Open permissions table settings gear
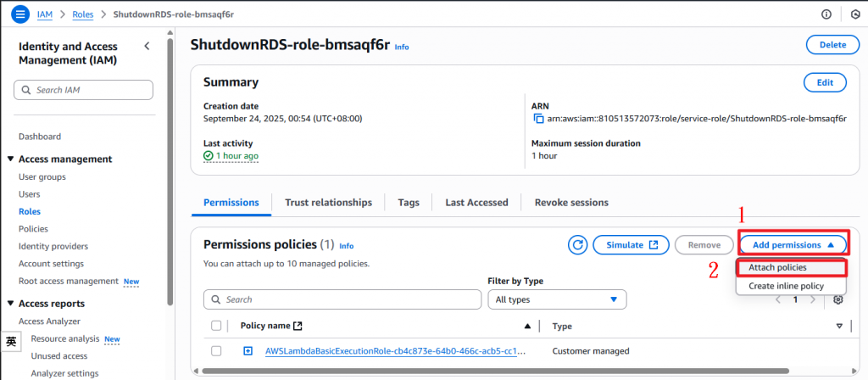Viewport: 868px width, 380px height. coord(838,299)
